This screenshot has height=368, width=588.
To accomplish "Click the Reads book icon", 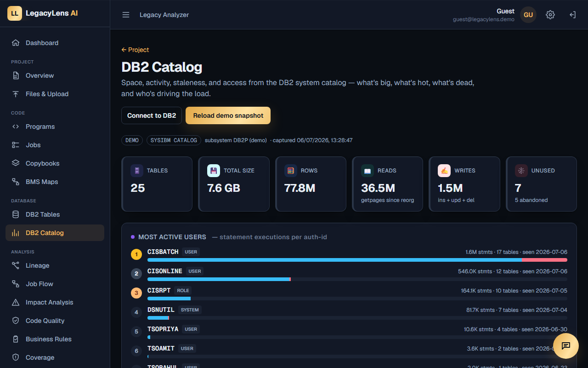I will (x=367, y=171).
